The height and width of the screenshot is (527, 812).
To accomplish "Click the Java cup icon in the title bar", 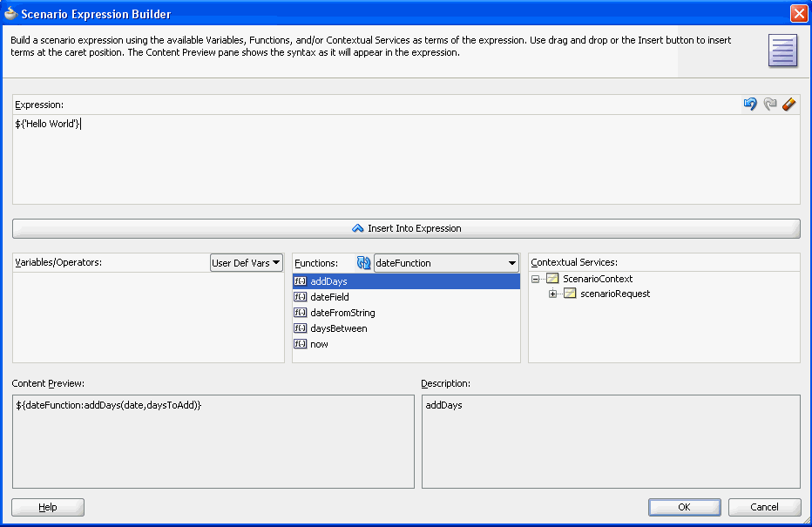I will [x=10, y=13].
